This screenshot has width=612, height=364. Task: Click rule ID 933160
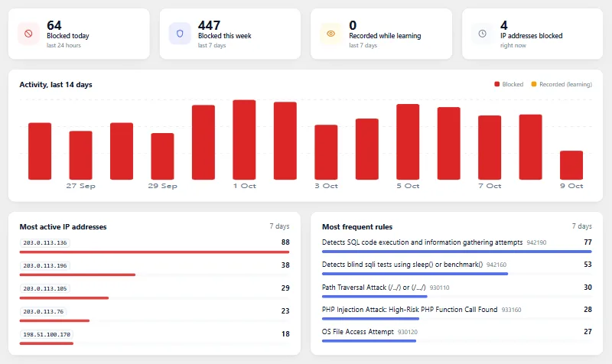coord(511,310)
